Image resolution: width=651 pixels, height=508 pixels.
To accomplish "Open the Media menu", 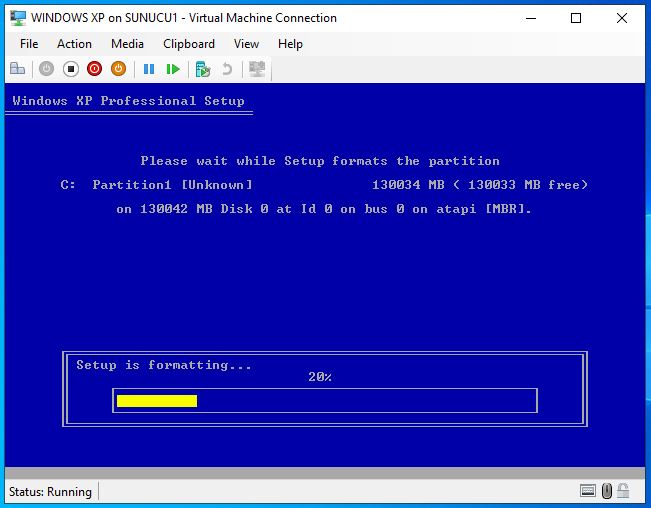I will click(127, 44).
